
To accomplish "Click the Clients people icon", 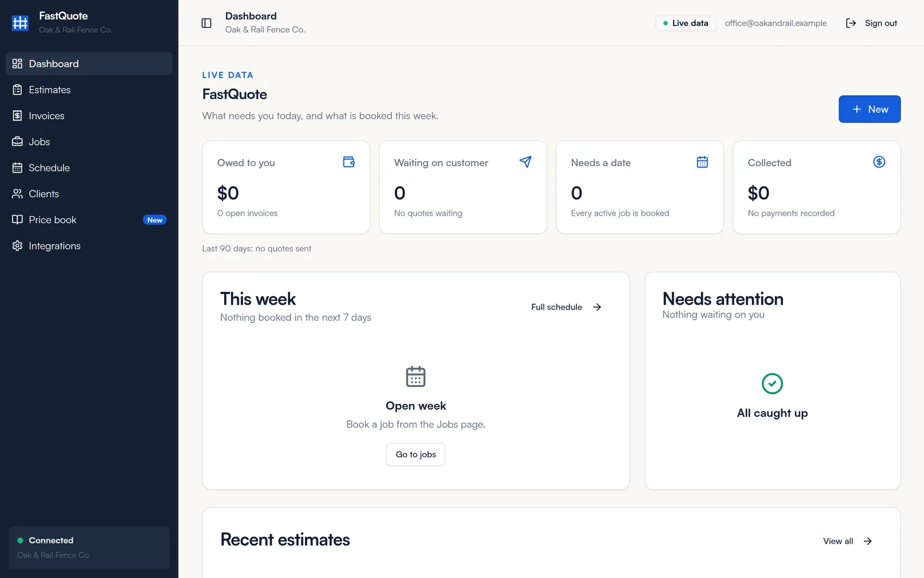I will click(17, 194).
